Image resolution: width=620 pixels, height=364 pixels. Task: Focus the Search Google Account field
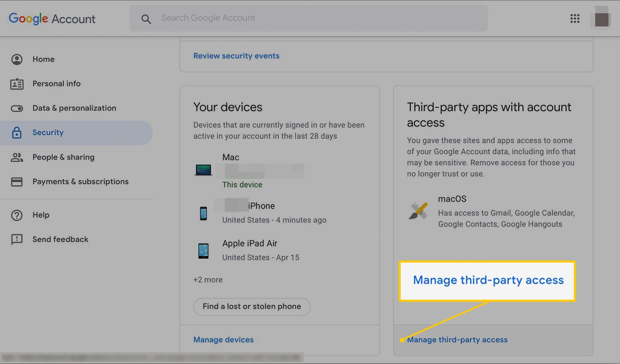(x=308, y=18)
